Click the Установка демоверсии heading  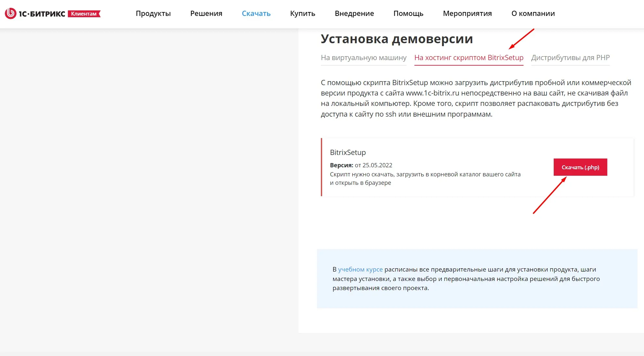coord(397,39)
